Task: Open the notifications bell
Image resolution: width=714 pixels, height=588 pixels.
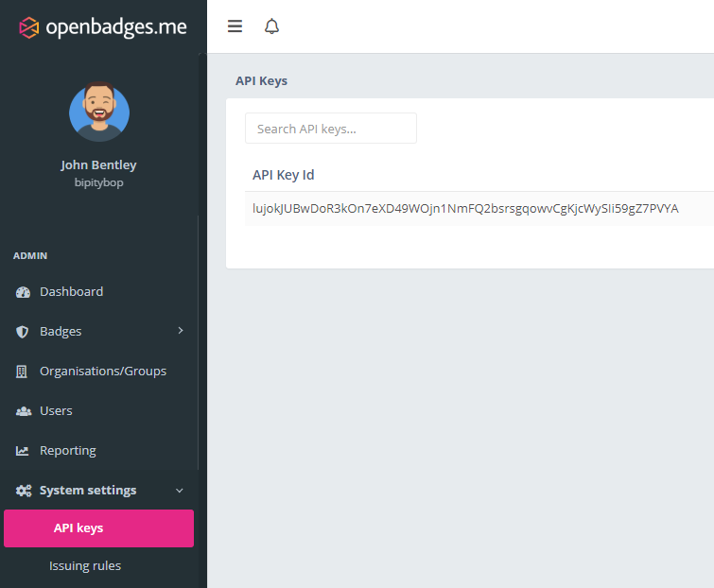Action: pyautogui.click(x=272, y=26)
